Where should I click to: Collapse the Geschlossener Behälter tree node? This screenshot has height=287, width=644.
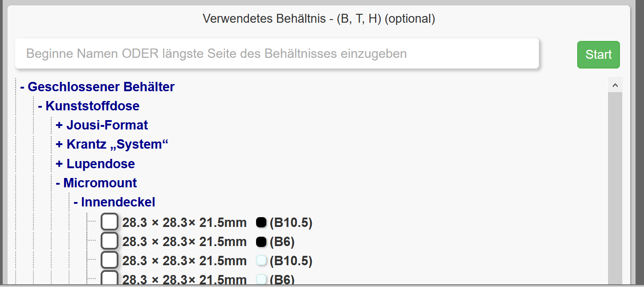pyautogui.click(x=97, y=87)
